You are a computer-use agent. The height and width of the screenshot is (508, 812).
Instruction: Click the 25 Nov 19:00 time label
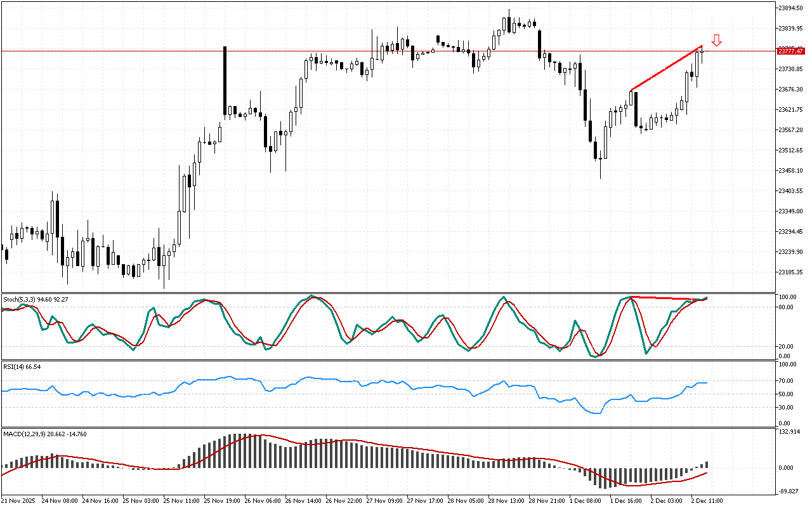pyautogui.click(x=223, y=501)
